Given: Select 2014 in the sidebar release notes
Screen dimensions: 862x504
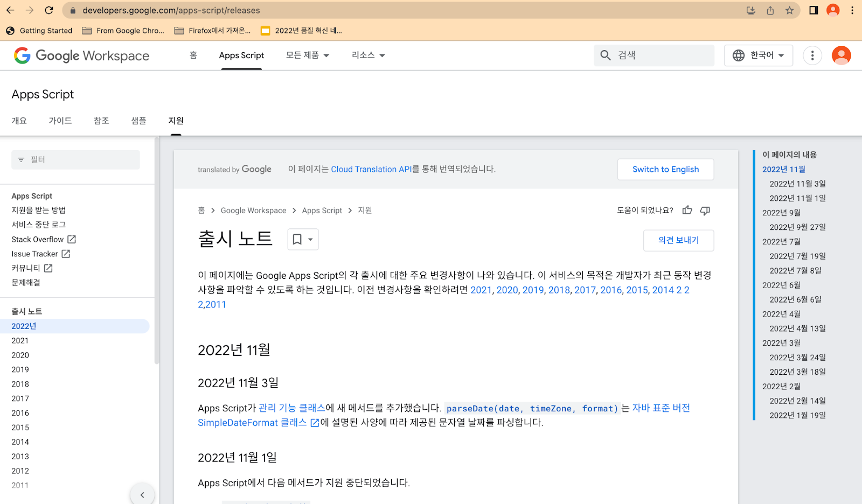Looking at the screenshot, I should (x=20, y=442).
